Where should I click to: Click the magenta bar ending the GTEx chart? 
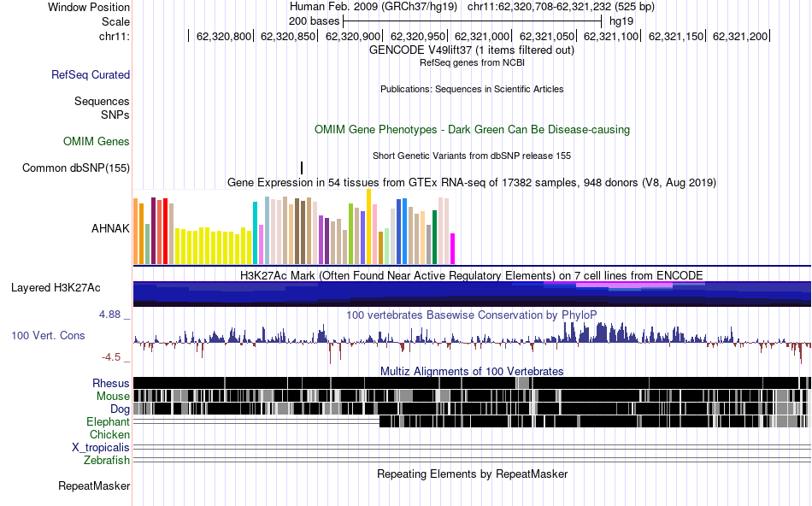453,249
